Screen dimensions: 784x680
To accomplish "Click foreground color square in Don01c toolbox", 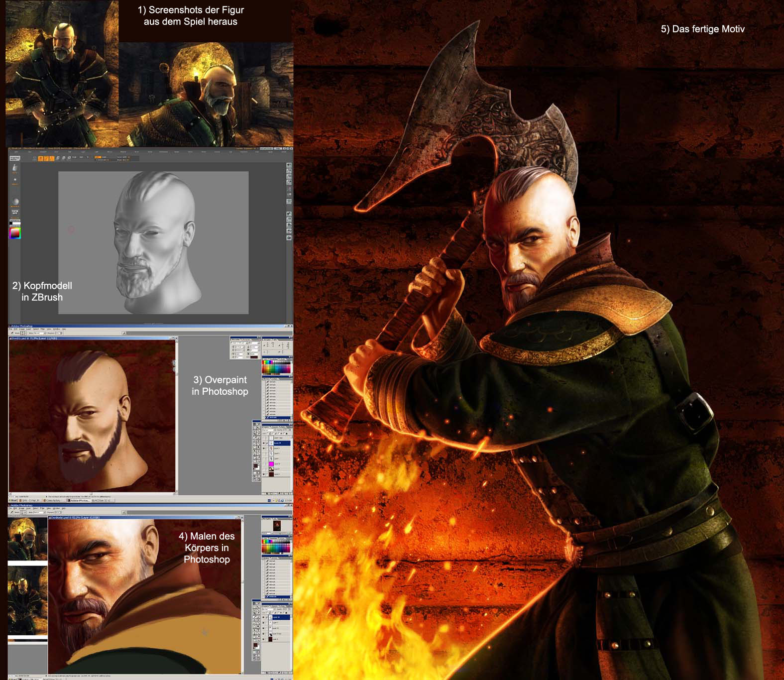I will 256,465.
